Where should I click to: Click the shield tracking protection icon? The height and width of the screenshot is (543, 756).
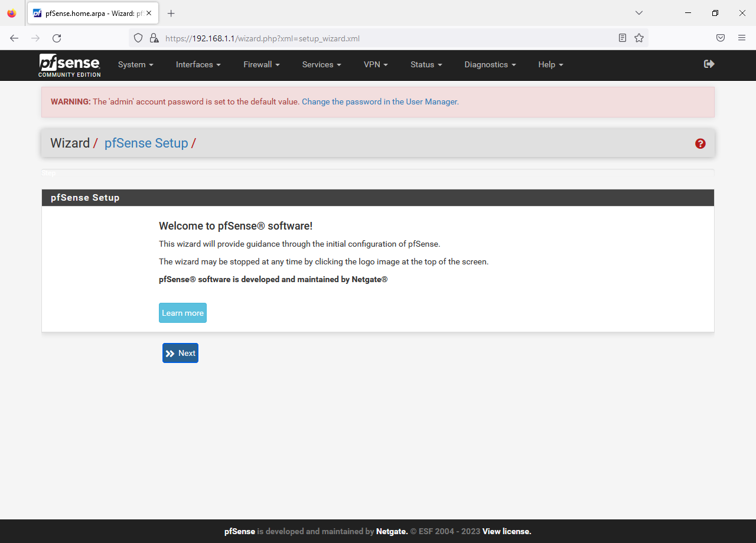(138, 38)
